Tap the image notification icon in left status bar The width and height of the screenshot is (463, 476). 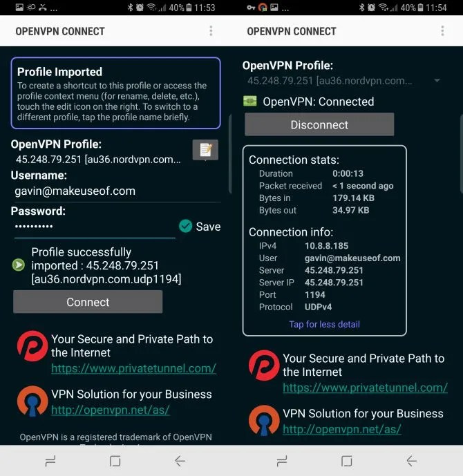19,8
